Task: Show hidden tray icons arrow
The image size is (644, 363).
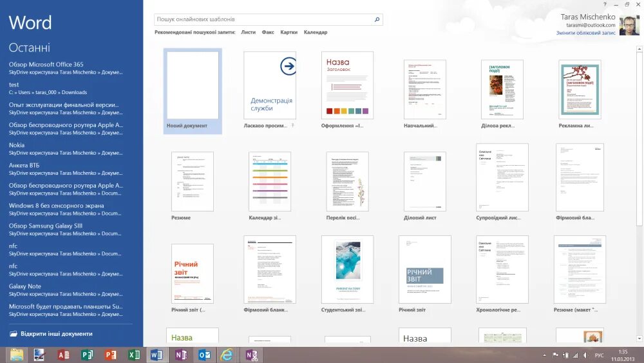Action: [545, 355]
